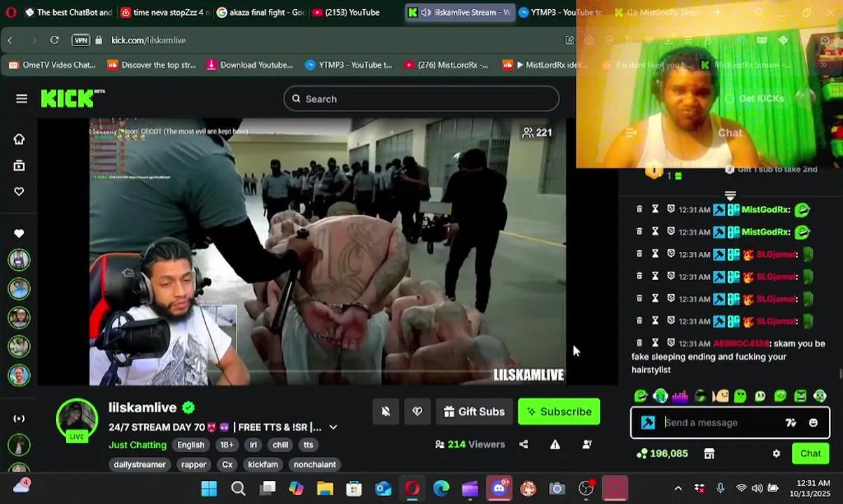843x504 pixels.
Task: Open the lilskamlive avatar with LIVE badge
Action: (x=77, y=420)
